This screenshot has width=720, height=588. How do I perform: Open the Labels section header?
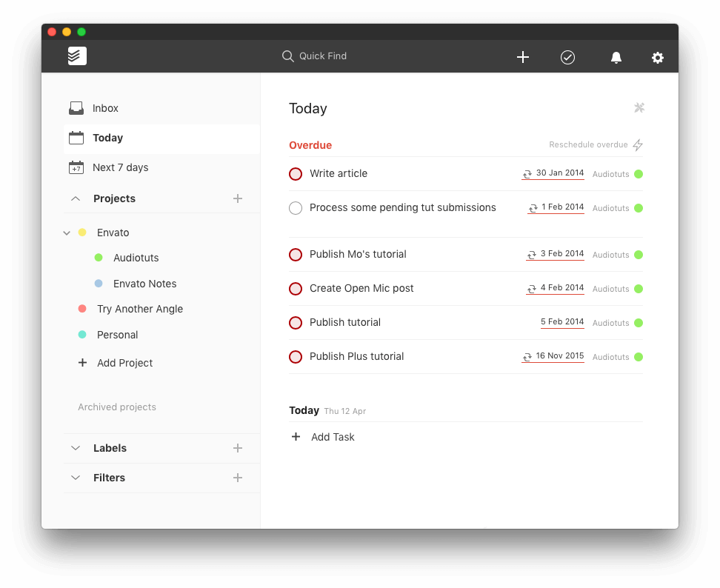[x=110, y=448]
